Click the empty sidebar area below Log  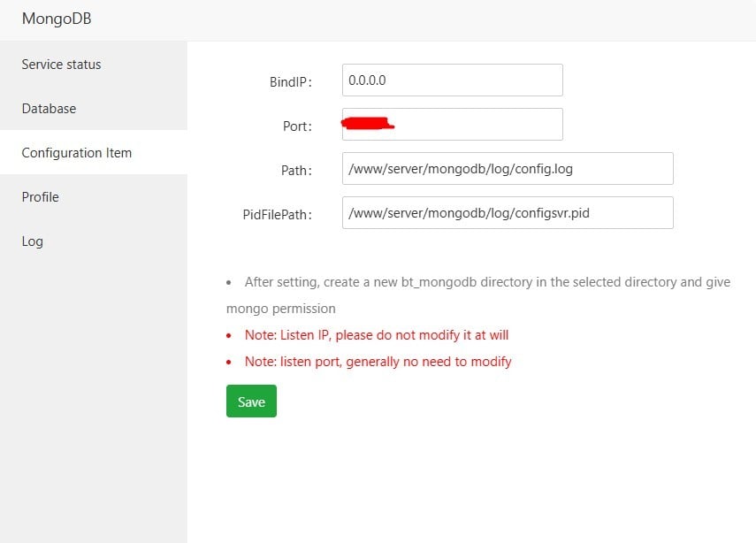93,398
